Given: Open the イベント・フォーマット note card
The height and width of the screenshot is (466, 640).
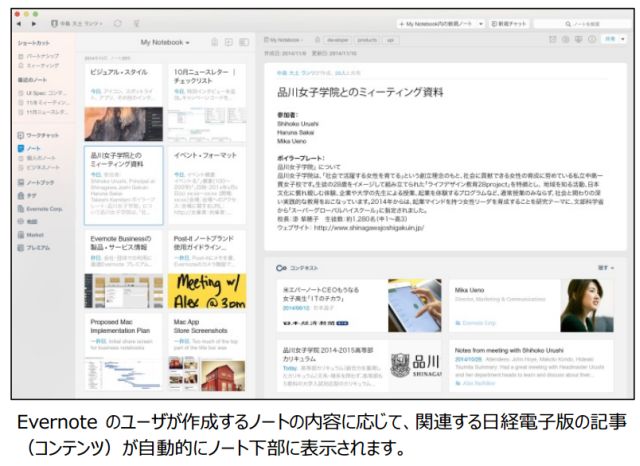Looking at the screenshot, I should (x=207, y=186).
